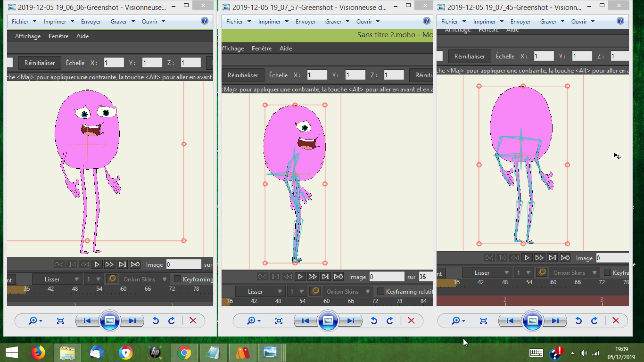Toggle Keyframing checkbox in 19_06_06 image
Viewport: 644px width, 362px height.
coord(178,279)
